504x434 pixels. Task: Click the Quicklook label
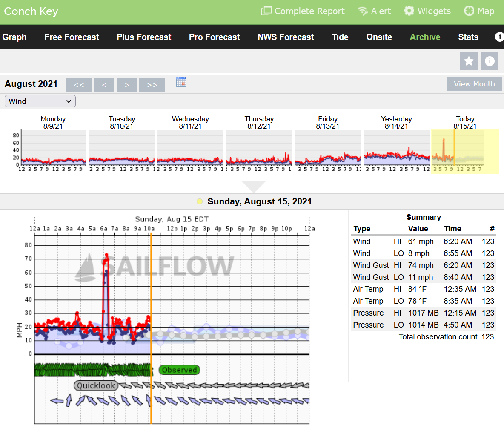pos(96,385)
